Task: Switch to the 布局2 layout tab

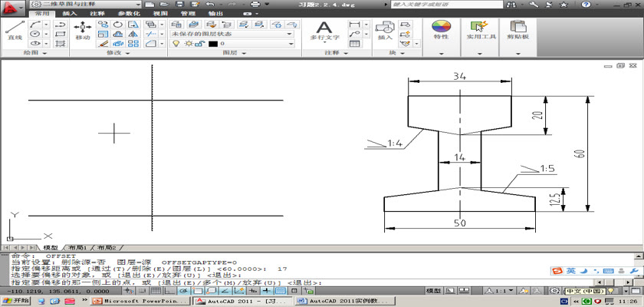Action: 107,248
